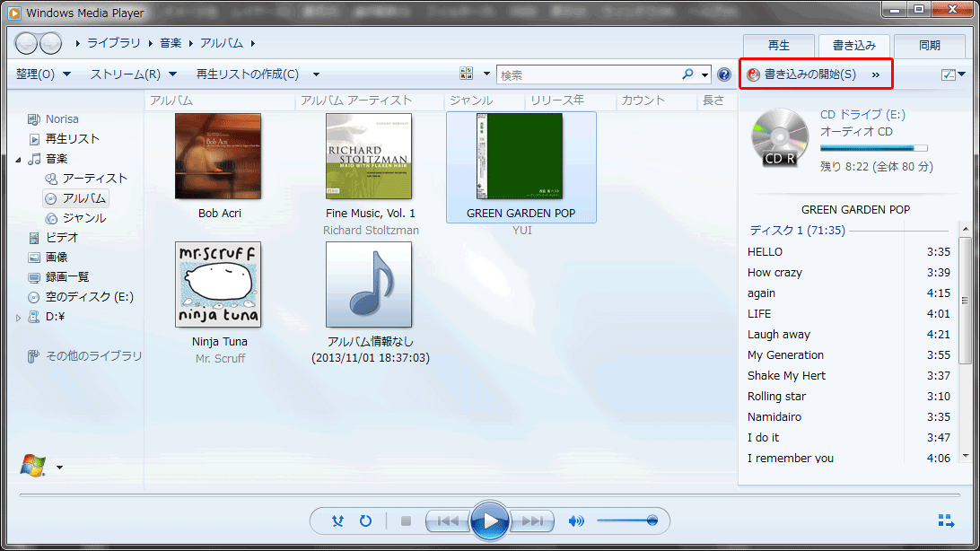Sort by カウント column header
Viewport: 980px width, 551px height.
(x=643, y=100)
